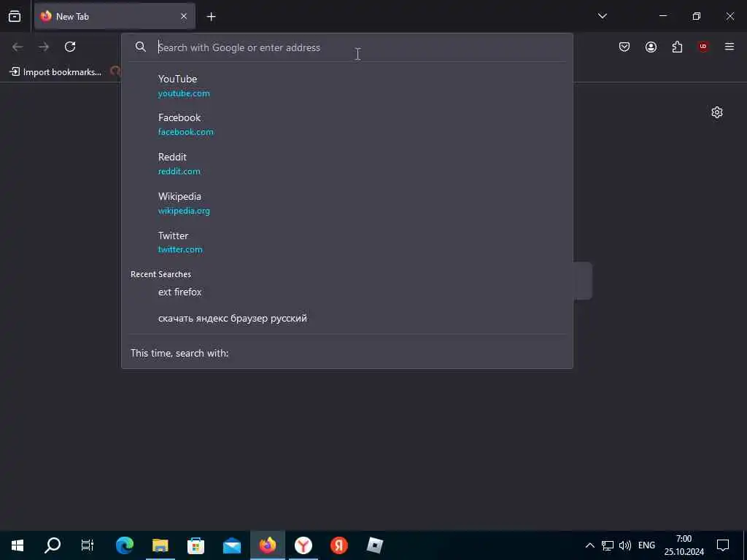This screenshot has width=747, height=560.
Task: Select the New Tab tab
Action: pos(115,17)
